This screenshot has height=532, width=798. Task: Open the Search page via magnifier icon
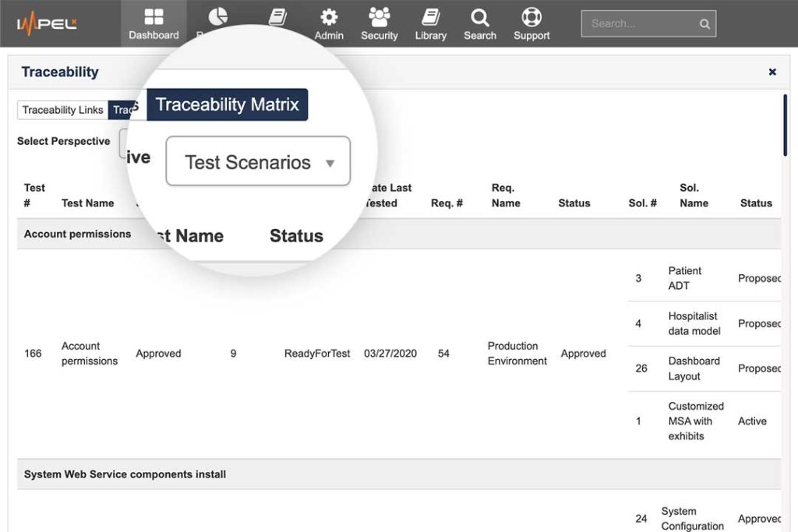tap(479, 23)
